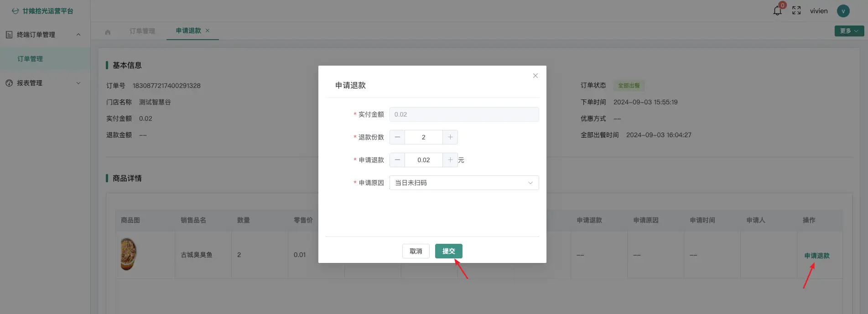This screenshot has width=868, height=314.
Task: Click store name 测试智慧谷
Action: 155,102
